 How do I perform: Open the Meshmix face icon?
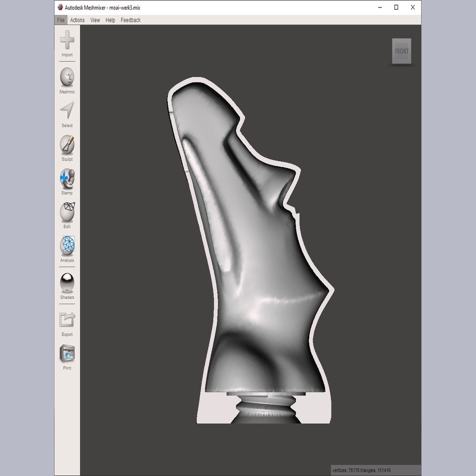67,77
